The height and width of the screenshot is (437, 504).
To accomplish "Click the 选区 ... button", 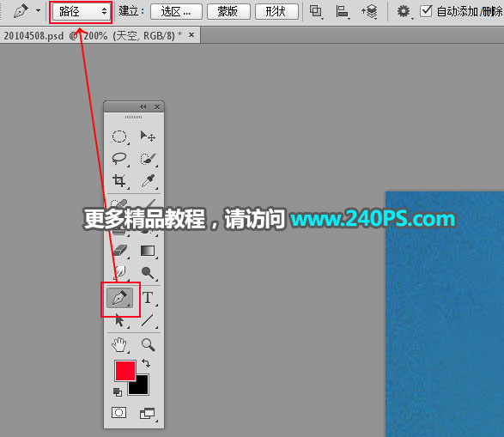I will [x=176, y=12].
